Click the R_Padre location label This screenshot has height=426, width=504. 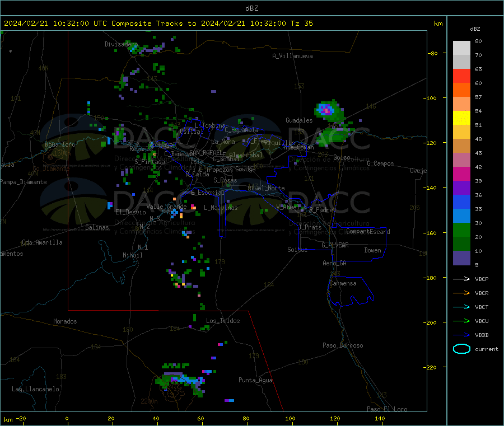pos(321,210)
